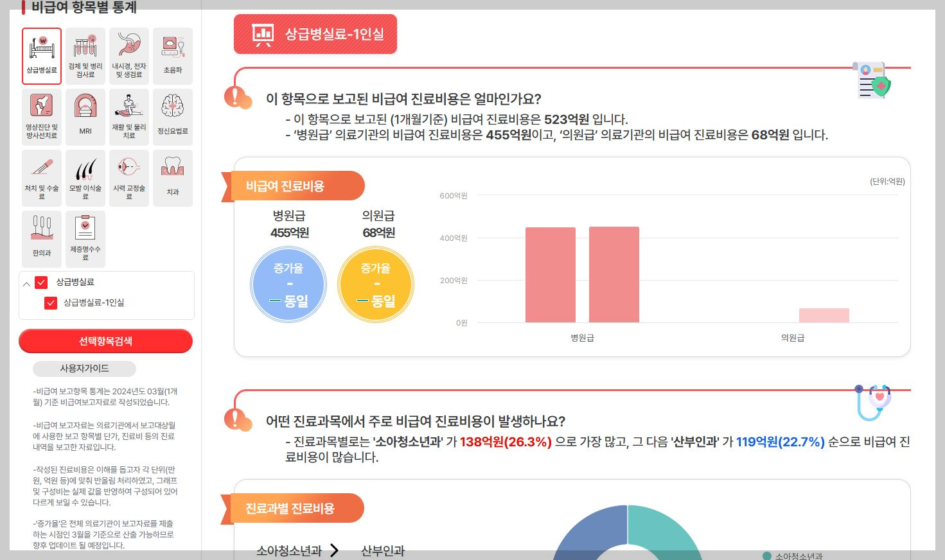Choose the 재활 및 물리치료 icon
Screen dimensions: 945x560
(129, 117)
